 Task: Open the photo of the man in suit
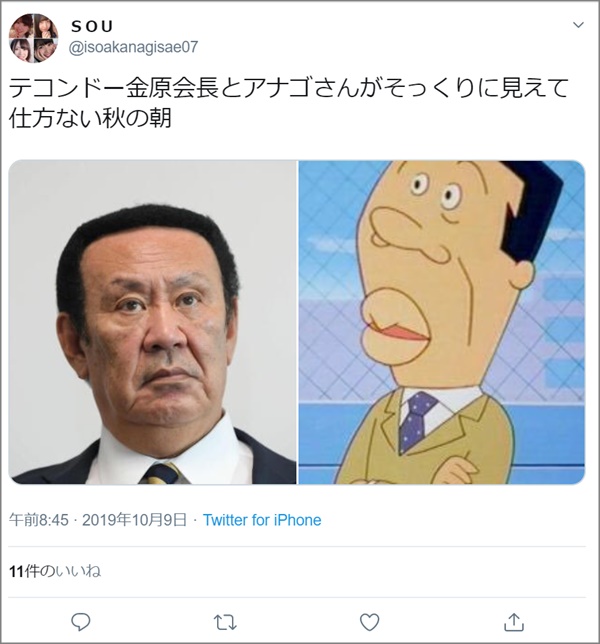[x=152, y=322]
